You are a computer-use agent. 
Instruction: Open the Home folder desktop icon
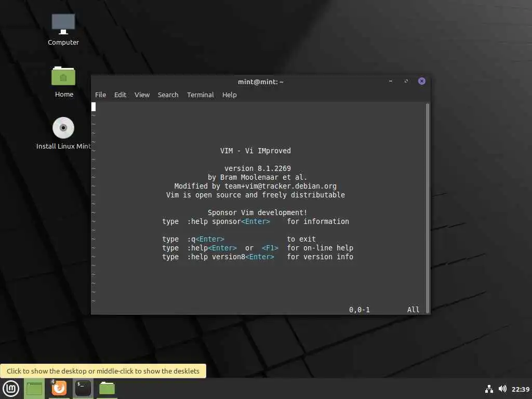[63, 82]
